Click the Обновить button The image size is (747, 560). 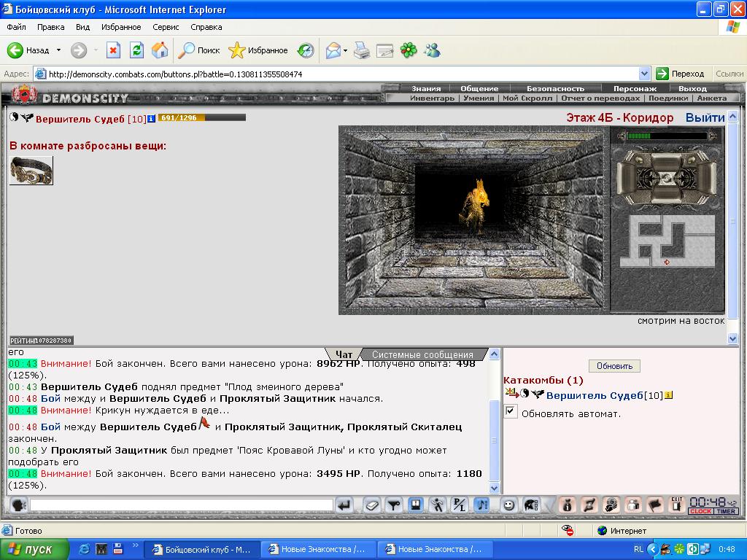click(614, 366)
